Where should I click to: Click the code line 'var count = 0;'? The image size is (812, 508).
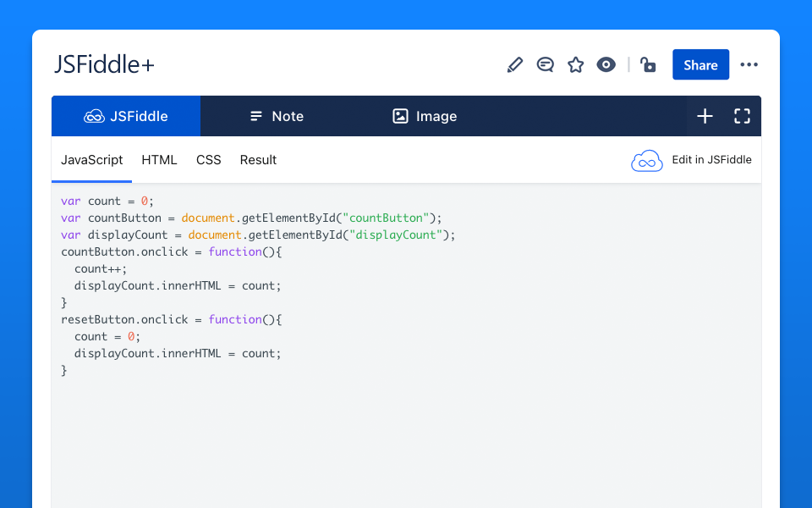click(107, 202)
